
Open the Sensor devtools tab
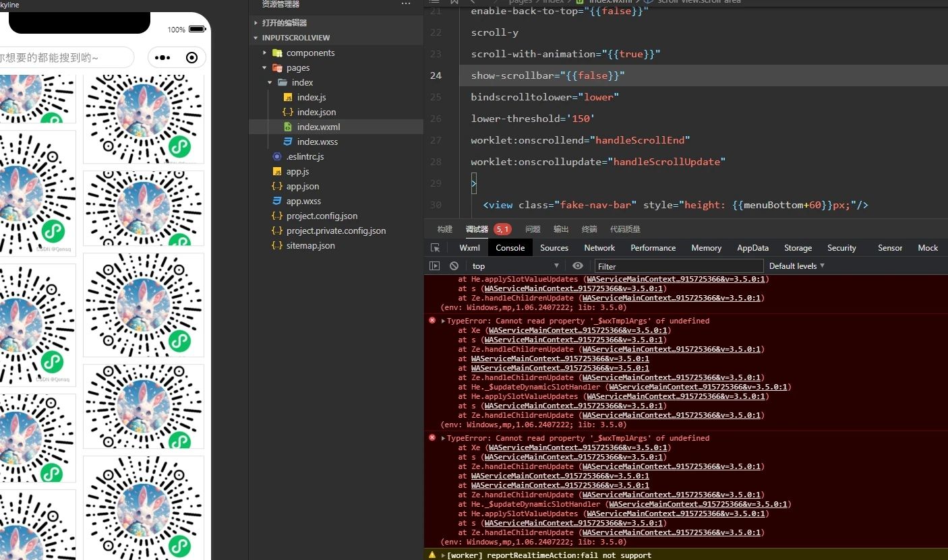(890, 248)
